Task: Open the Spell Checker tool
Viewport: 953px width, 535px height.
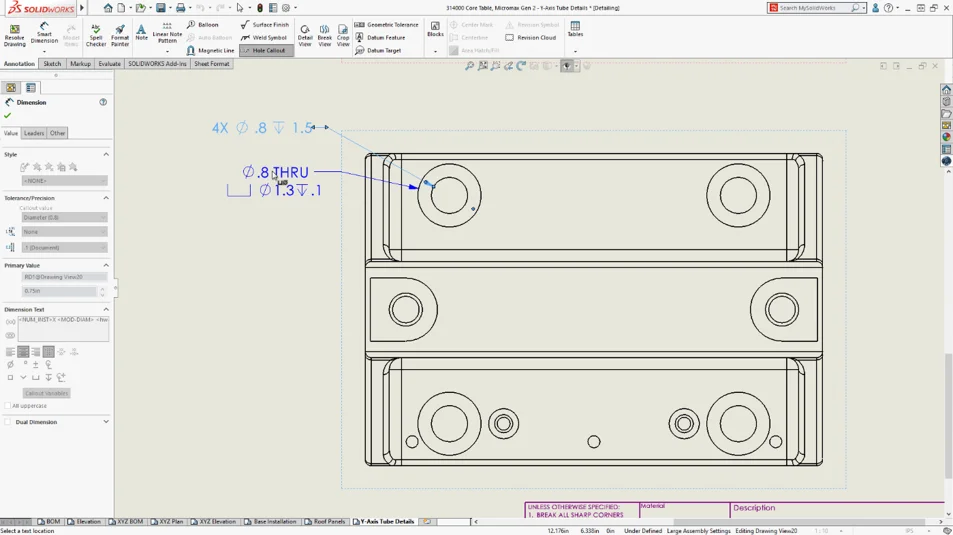Action: pos(96,35)
